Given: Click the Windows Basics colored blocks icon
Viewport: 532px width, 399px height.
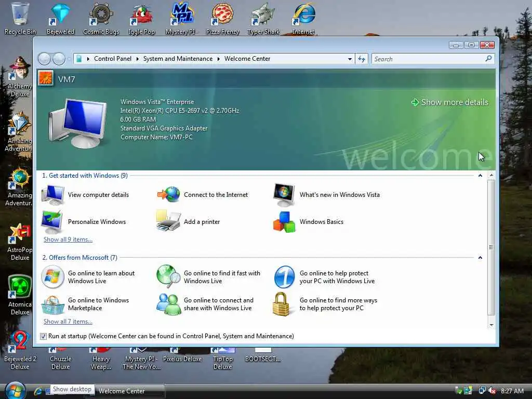Looking at the screenshot, I should (x=284, y=222).
